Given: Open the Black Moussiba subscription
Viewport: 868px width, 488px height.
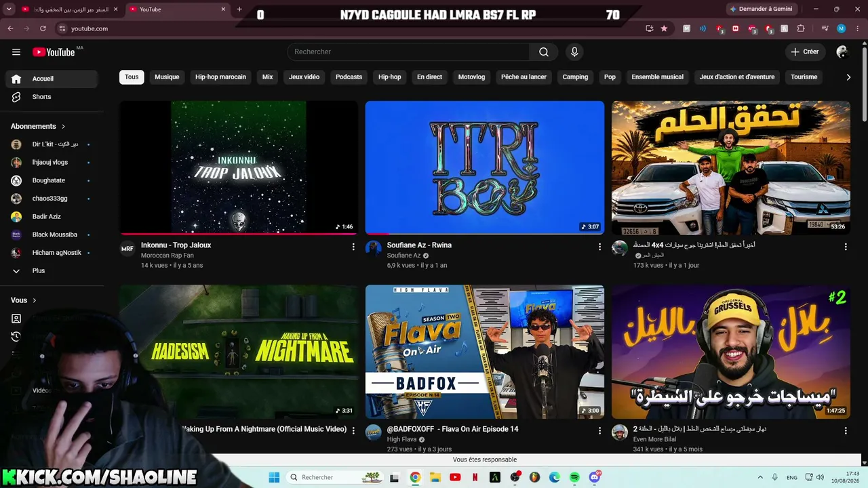Looking at the screenshot, I should pyautogui.click(x=52, y=235).
